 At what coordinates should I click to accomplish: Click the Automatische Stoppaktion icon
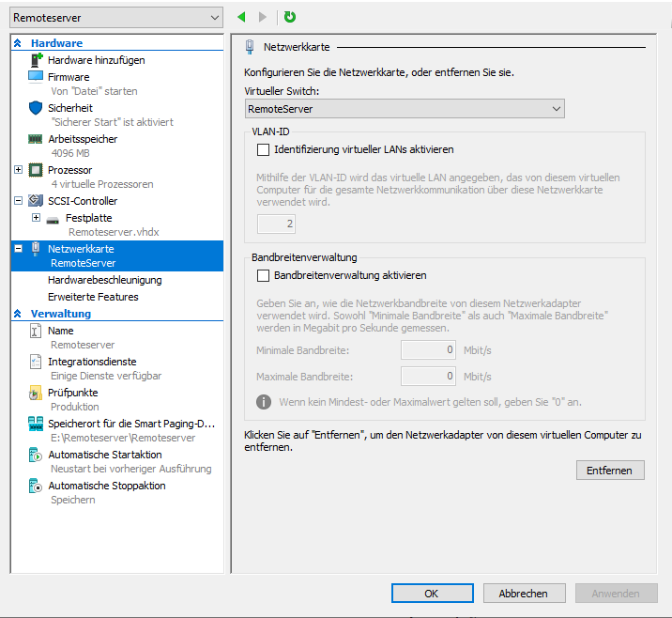[35, 486]
